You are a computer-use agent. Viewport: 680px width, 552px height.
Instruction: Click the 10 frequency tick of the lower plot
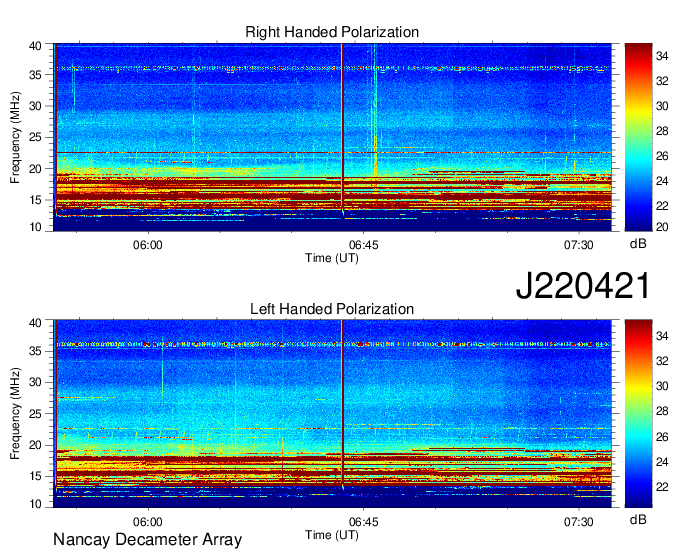coord(36,504)
